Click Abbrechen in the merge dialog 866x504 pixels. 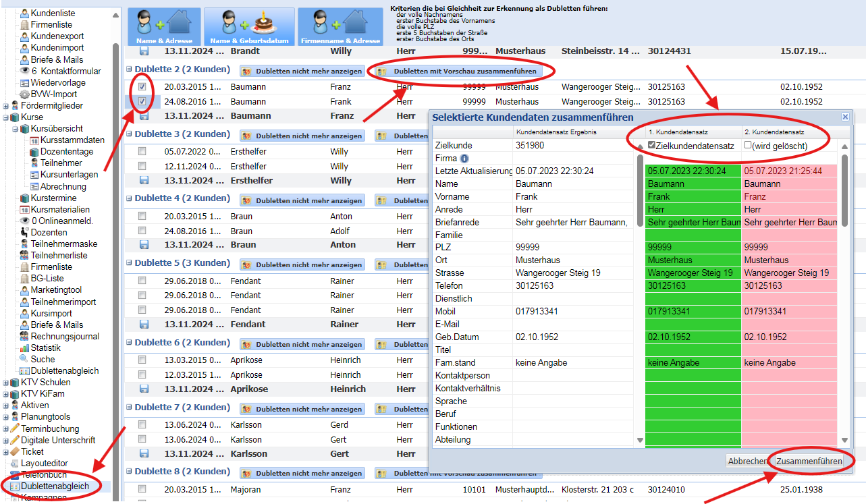(x=747, y=461)
